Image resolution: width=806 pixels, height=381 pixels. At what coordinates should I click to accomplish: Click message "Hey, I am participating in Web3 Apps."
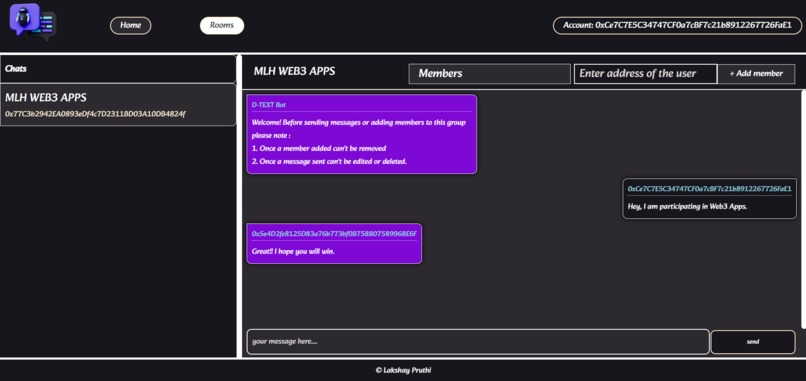(x=687, y=206)
